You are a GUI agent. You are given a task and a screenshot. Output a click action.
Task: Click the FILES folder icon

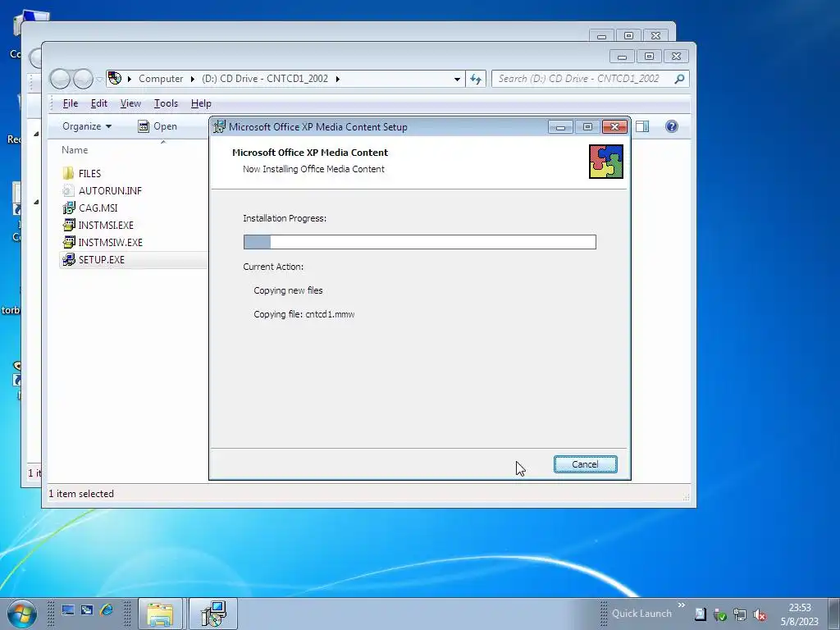click(68, 173)
